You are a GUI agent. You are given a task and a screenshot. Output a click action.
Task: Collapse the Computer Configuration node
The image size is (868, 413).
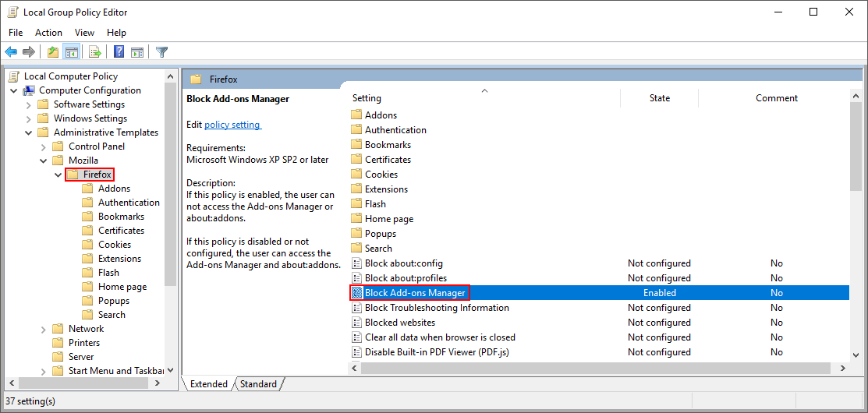tap(14, 90)
